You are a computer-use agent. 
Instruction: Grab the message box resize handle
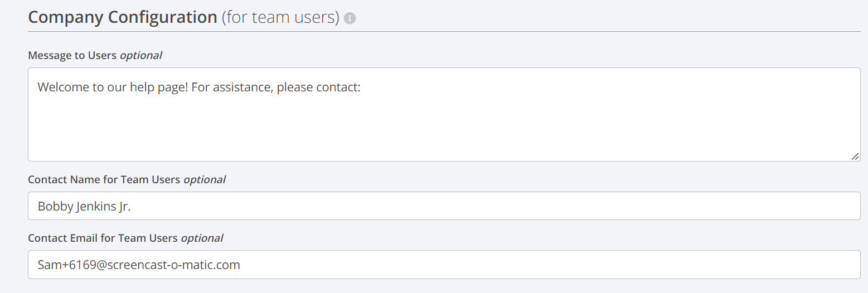(855, 157)
